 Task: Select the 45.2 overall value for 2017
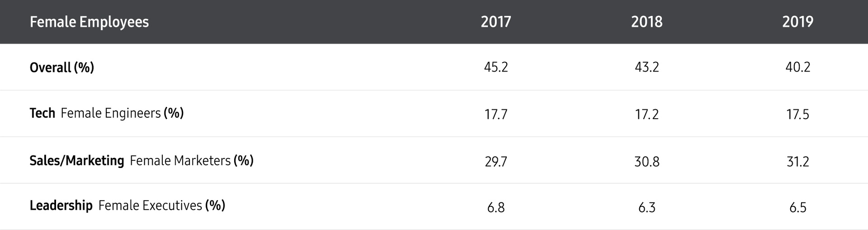[496, 67]
